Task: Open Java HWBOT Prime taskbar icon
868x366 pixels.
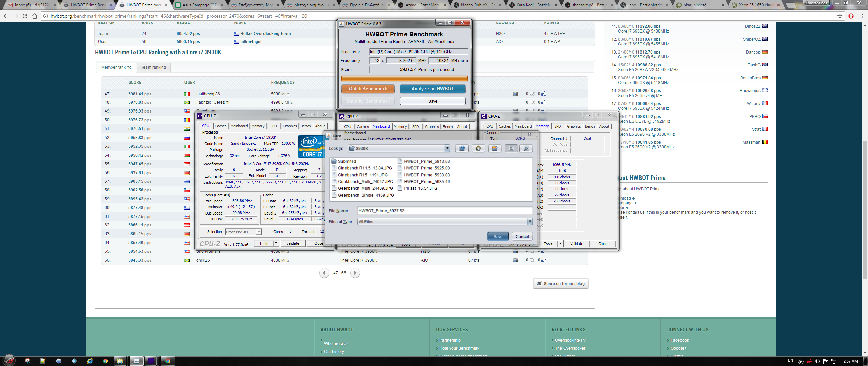Action: coord(136,361)
